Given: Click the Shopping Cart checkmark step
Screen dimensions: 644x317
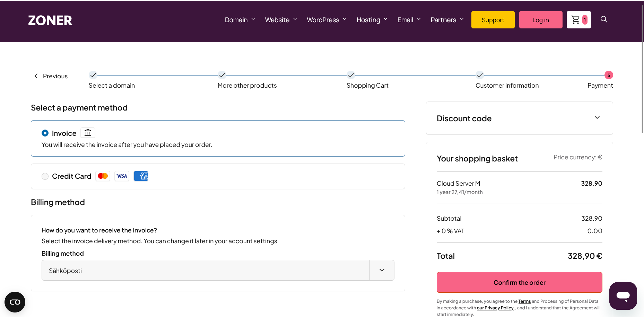Looking at the screenshot, I should pyautogui.click(x=351, y=75).
